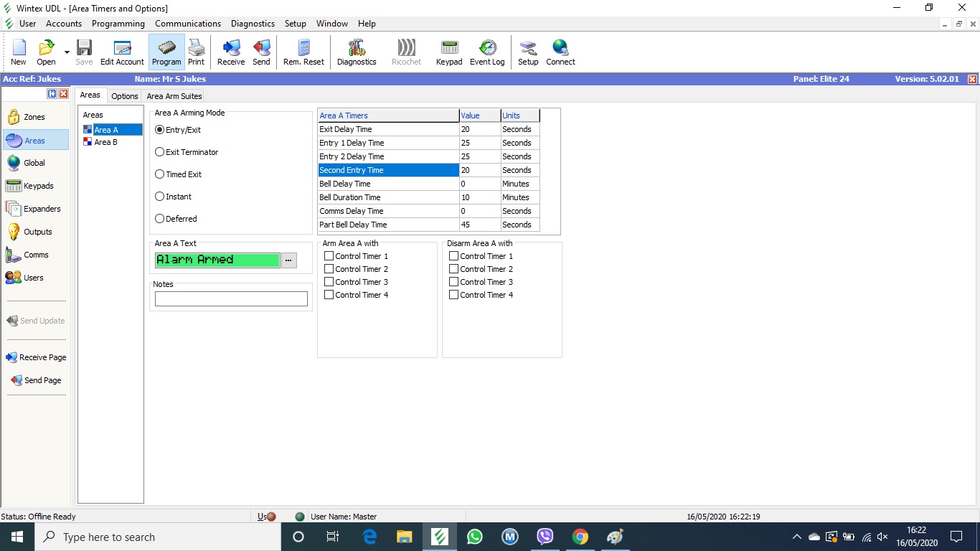Click Send Page in sidebar
The height and width of the screenshot is (551, 980).
36,380
